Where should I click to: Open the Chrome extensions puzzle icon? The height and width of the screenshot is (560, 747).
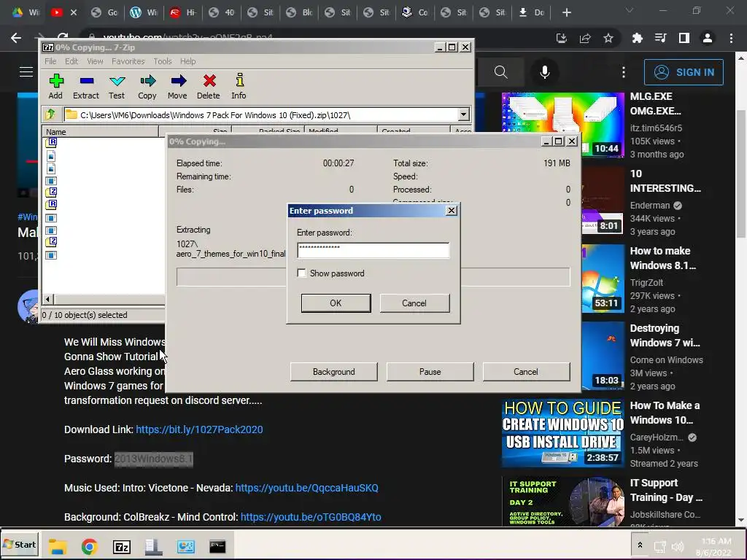point(638,38)
